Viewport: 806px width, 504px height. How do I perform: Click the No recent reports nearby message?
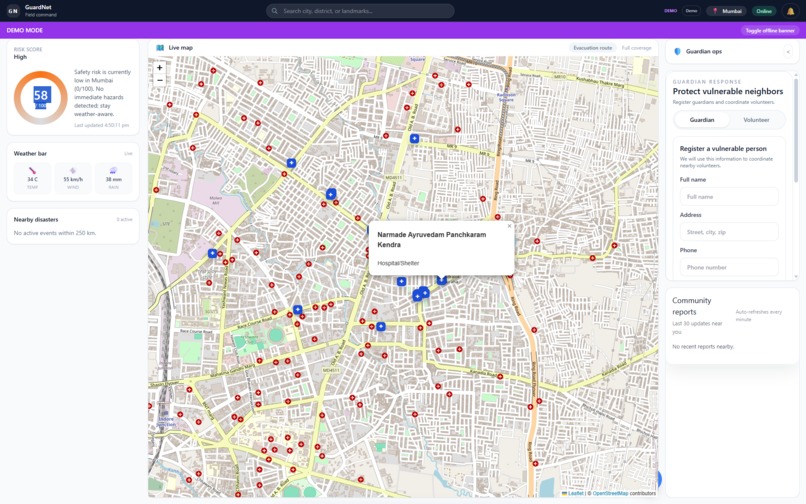[703, 347]
